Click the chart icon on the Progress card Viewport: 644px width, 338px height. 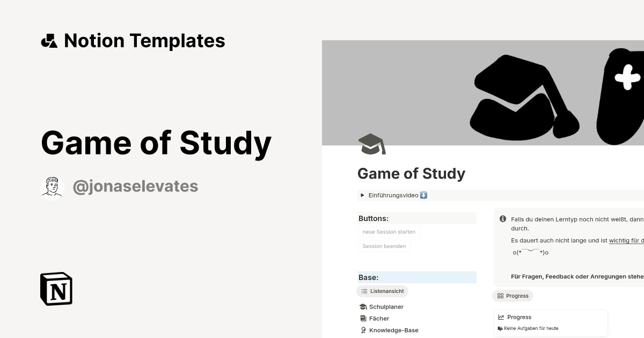point(502,317)
